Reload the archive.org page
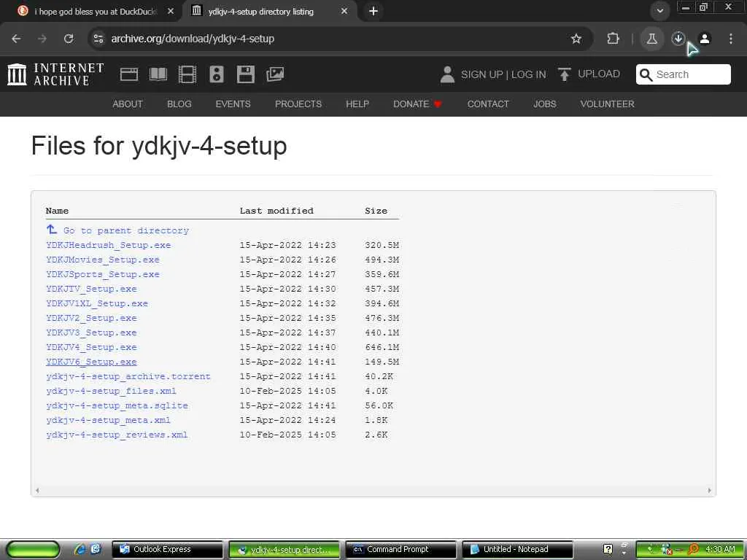The width and height of the screenshot is (747, 560). pos(69,39)
